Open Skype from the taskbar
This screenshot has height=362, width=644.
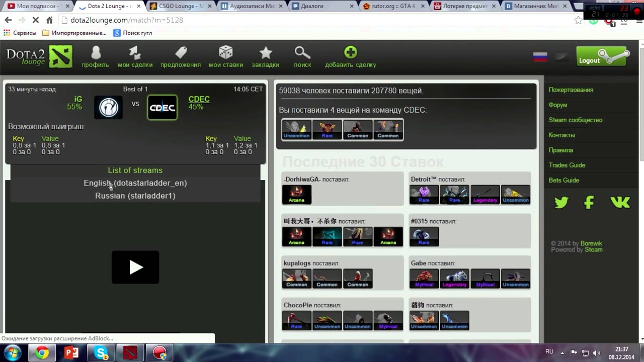pos(101,353)
